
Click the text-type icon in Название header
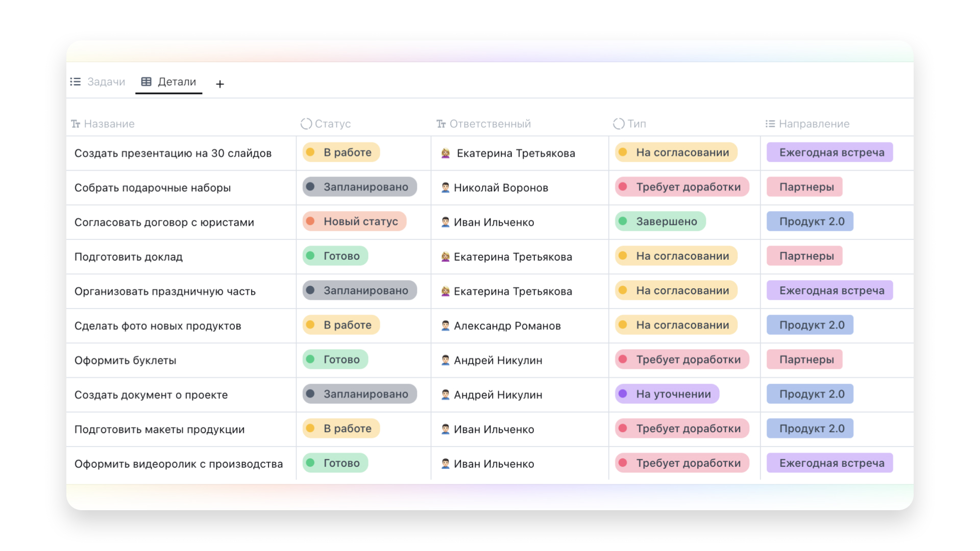pyautogui.click(x=76, y=124)
